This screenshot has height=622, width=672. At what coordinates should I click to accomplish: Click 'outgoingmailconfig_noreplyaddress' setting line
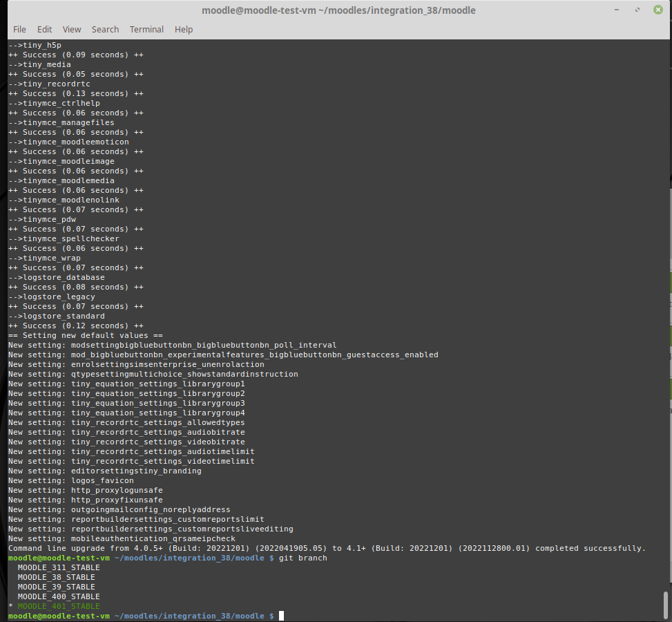[119, 509]
